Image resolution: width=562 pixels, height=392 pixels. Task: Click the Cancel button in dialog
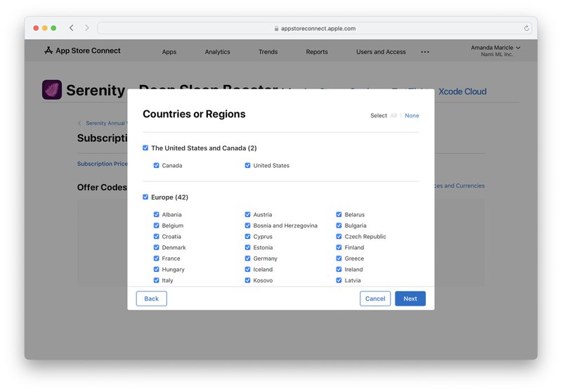375,299
